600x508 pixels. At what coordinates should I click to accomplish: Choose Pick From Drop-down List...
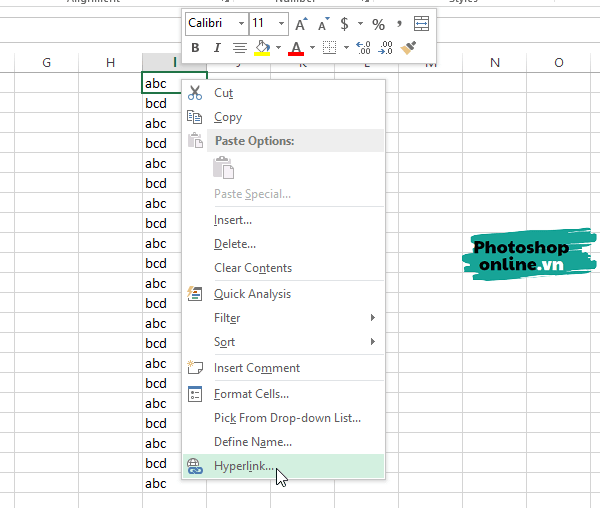pos(284,418)
